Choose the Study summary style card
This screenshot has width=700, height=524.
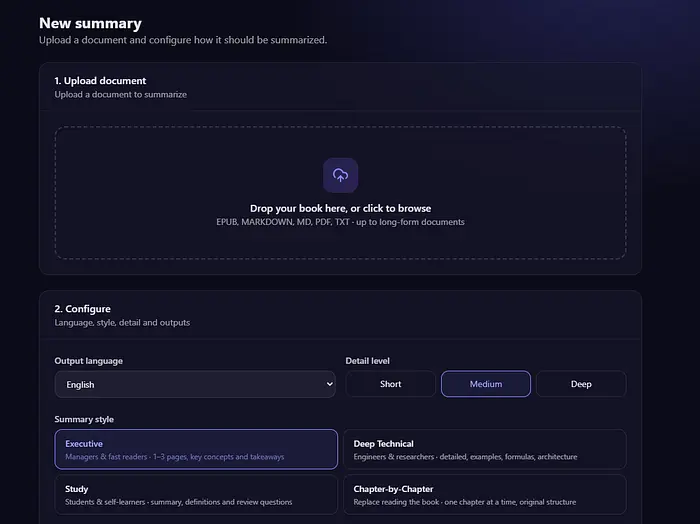coord(196,495)
